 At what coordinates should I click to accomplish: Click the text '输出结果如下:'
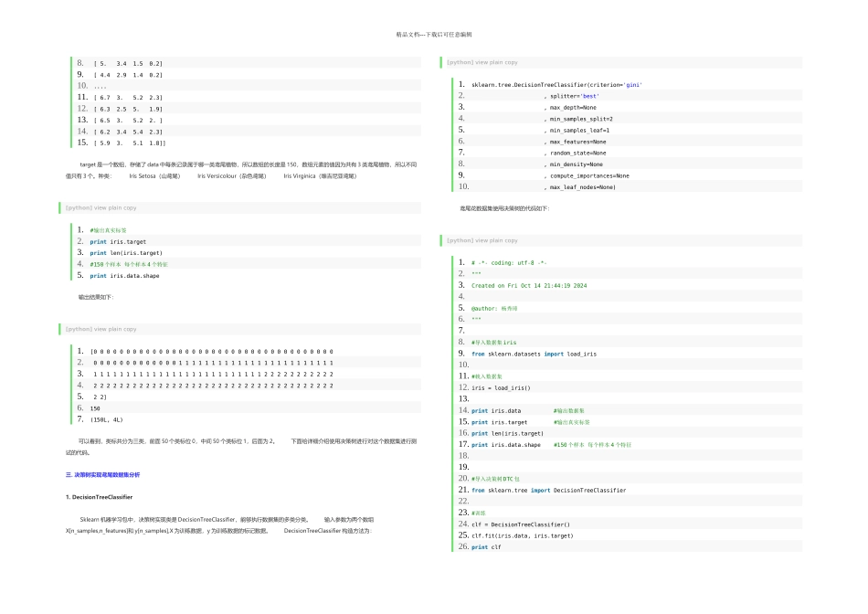96,297
